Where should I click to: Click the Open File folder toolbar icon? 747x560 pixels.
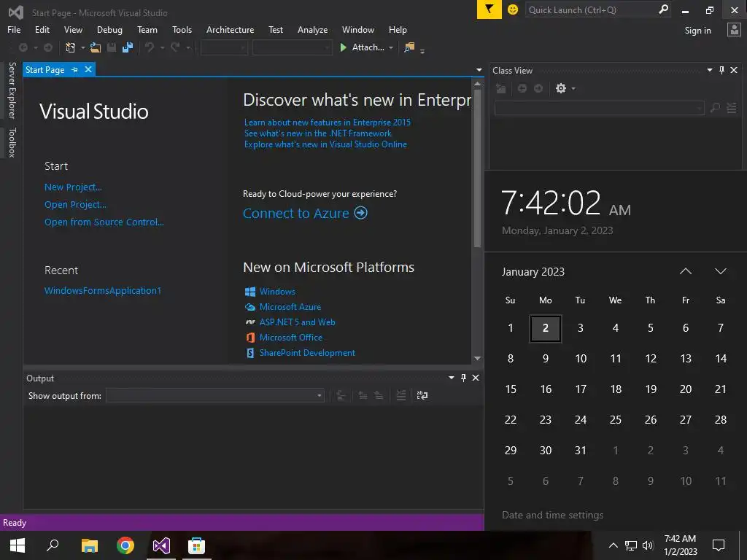pos(96,47)
